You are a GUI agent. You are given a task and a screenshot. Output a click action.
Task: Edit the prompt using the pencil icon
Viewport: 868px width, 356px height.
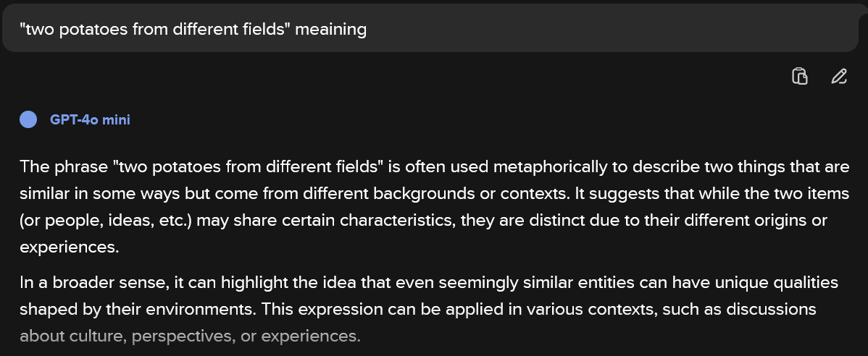pyautogui.click(x=839, y=76)
